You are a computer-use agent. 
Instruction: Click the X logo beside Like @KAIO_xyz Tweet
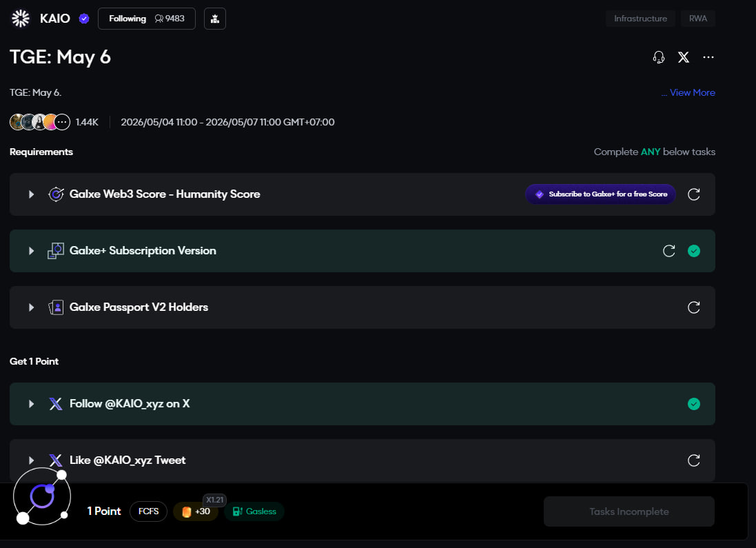(56, 460)
